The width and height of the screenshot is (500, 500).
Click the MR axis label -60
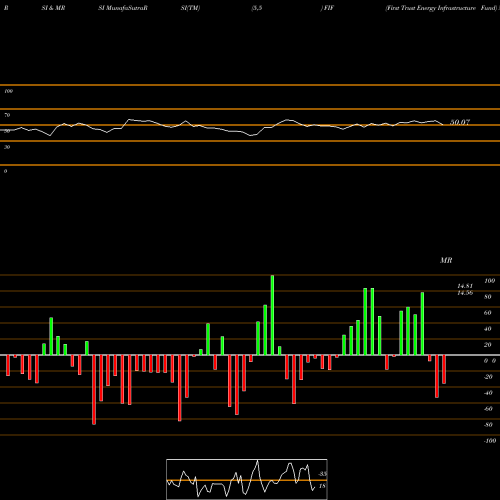488,409
